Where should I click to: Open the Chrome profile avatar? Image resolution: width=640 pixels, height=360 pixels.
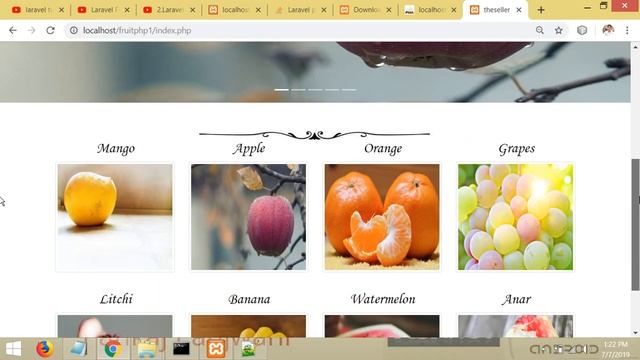pyautogui.click(x=608, y=30)
